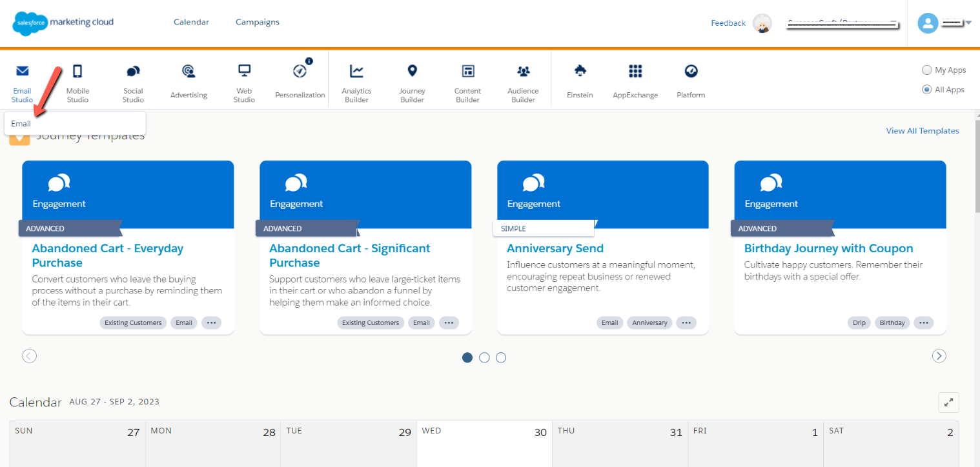Expand the calendar to full view

tap(948, 402)
